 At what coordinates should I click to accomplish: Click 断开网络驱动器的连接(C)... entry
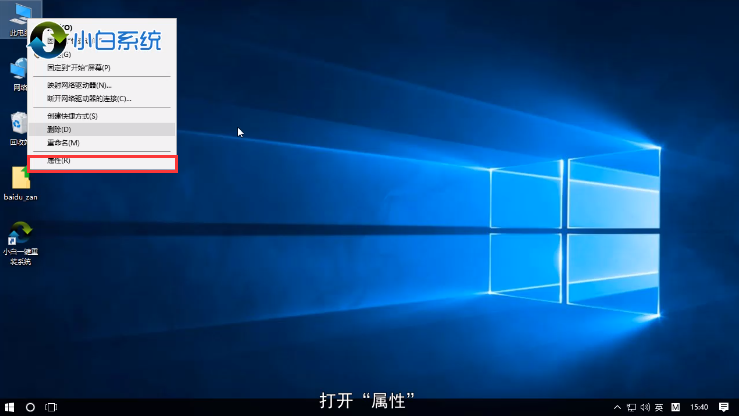click(89, 98)
